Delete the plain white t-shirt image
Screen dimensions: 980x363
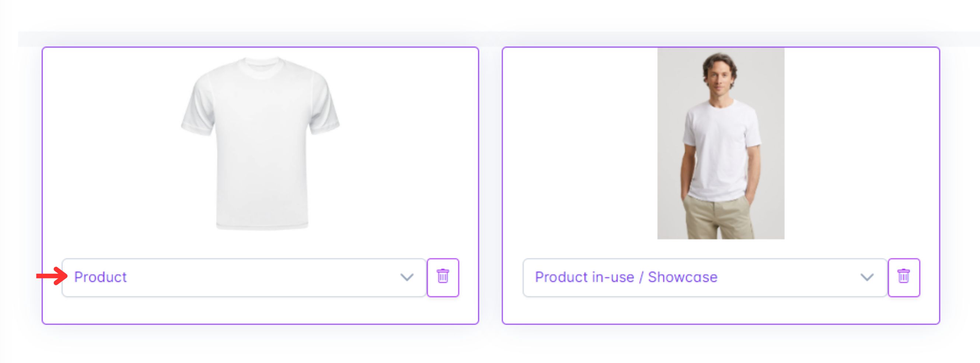click(443, 277)
